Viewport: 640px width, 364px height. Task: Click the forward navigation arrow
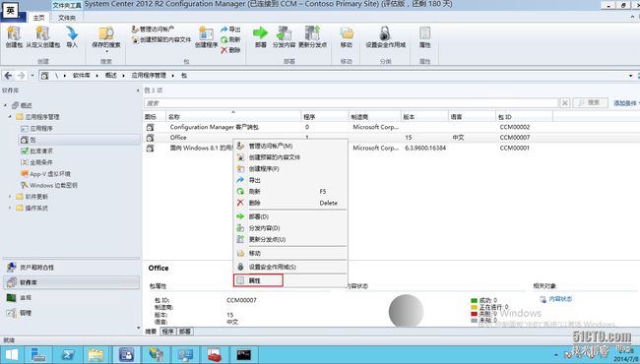coord(21,76)
